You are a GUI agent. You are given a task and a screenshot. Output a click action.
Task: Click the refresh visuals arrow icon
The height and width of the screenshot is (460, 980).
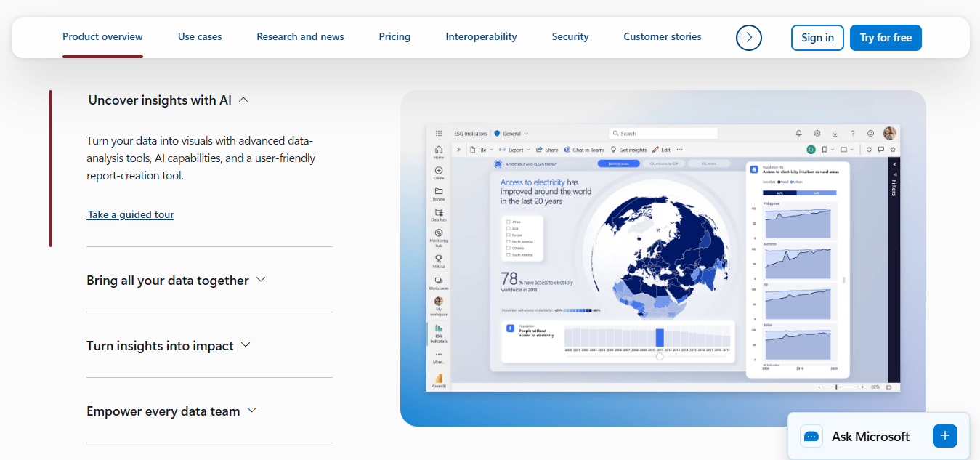[x=869, y=150]
